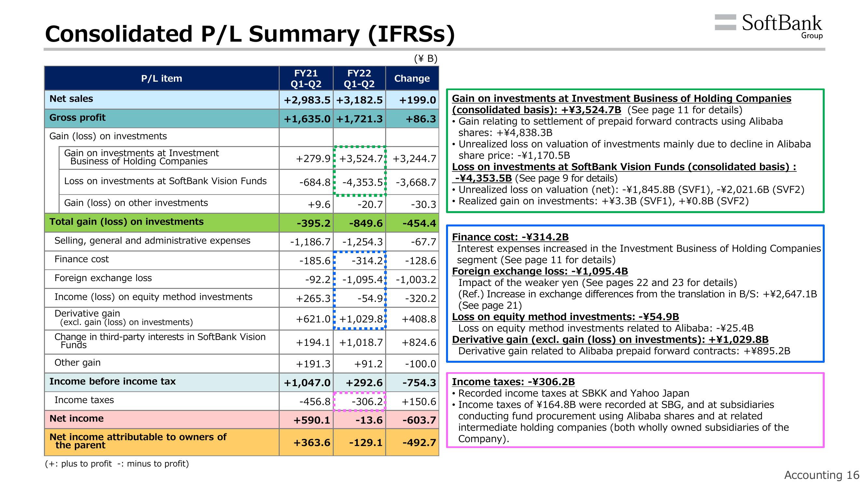This screenshot has width=868, height=488.
Task: Click the 'Other gain' row label
Action: tap(77, 363)
